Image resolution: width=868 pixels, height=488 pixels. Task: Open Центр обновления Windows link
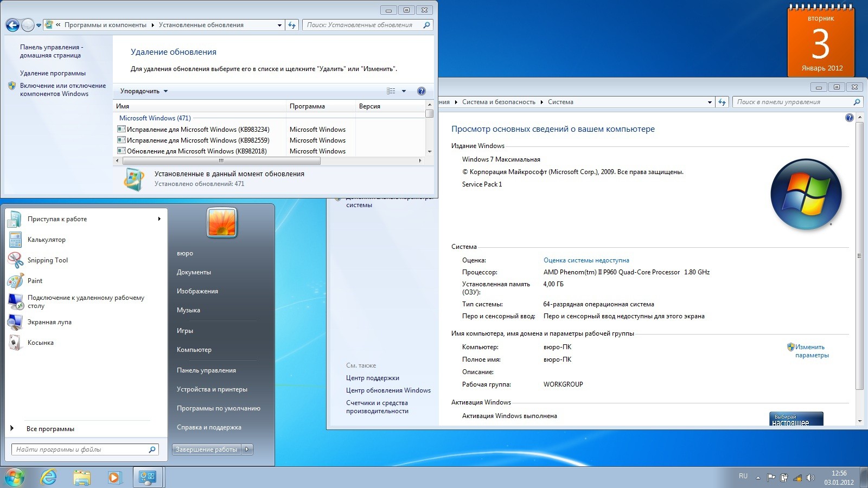click(388, 390)
